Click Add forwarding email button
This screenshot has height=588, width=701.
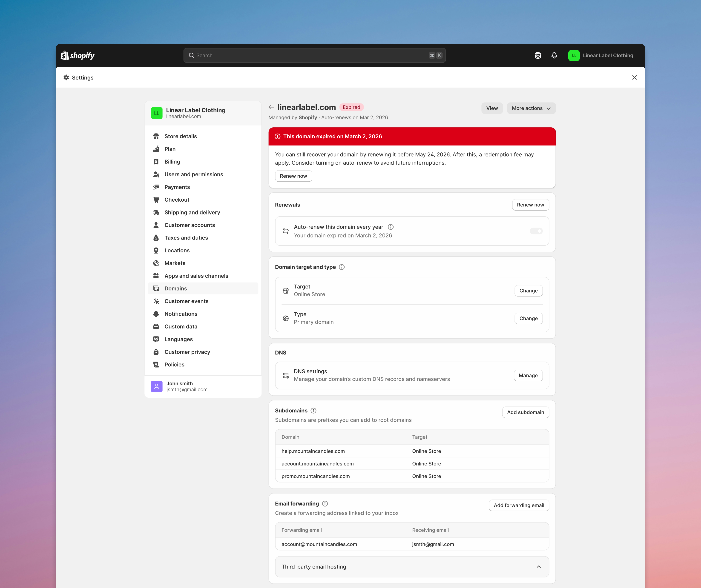tap(519, 505)
